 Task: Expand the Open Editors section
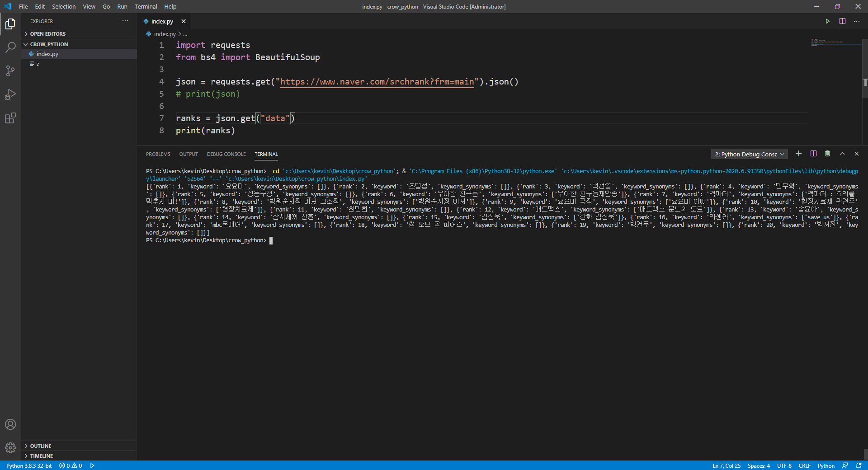79,34
